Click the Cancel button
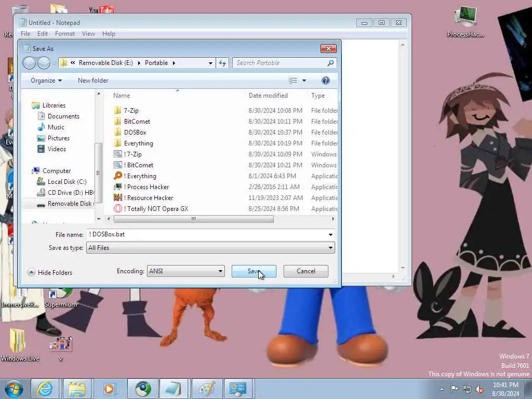Image resolution: width=532 pixels, height=399 pixels. 305,271
